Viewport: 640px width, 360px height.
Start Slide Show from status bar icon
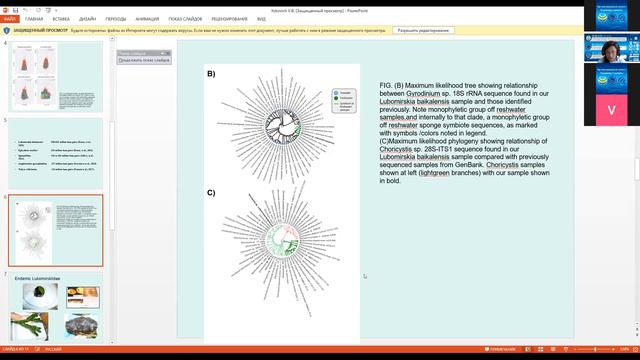(x=566, y=349)
